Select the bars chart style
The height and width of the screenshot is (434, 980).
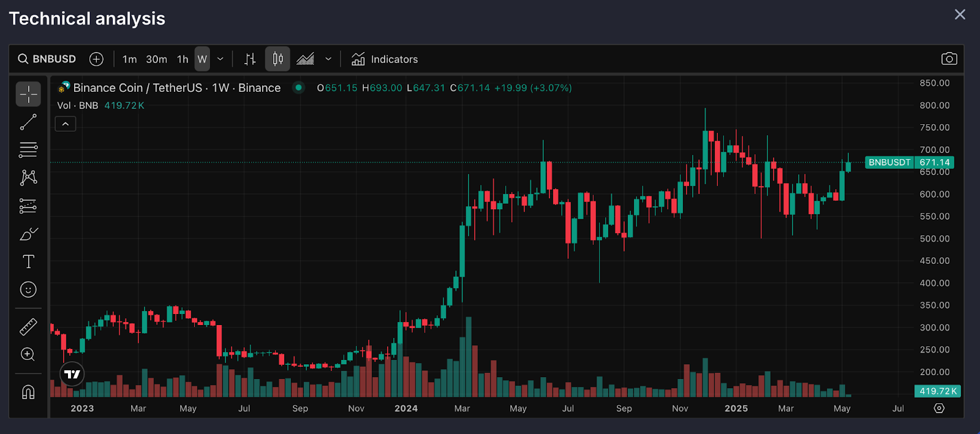(250, 59)
